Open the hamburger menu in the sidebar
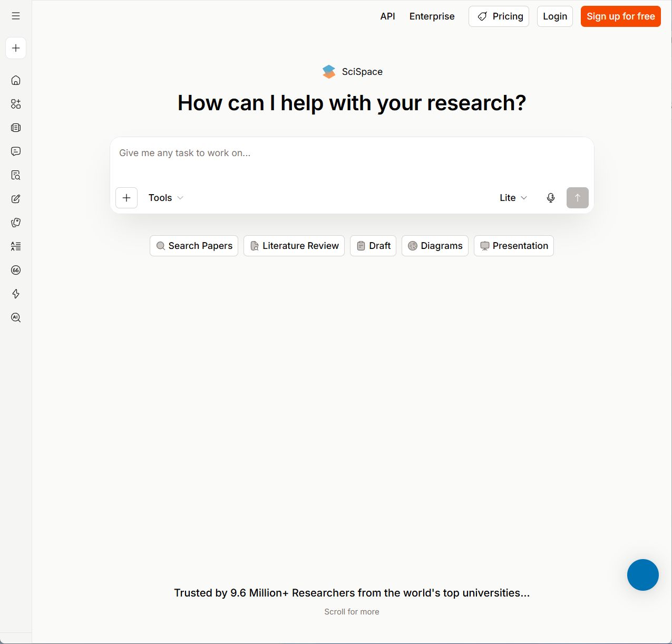This screenshot has width=672, height=644. pos(16,16)
